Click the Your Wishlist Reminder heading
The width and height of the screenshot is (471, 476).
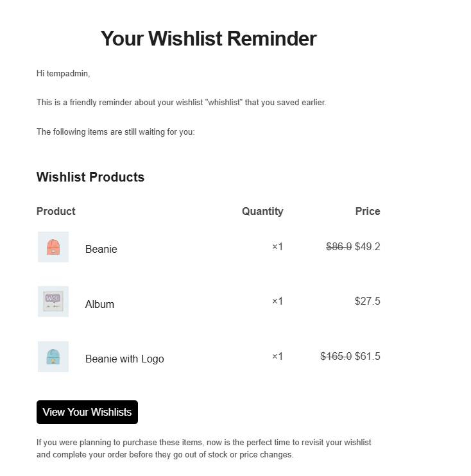(x=209, y=38)
